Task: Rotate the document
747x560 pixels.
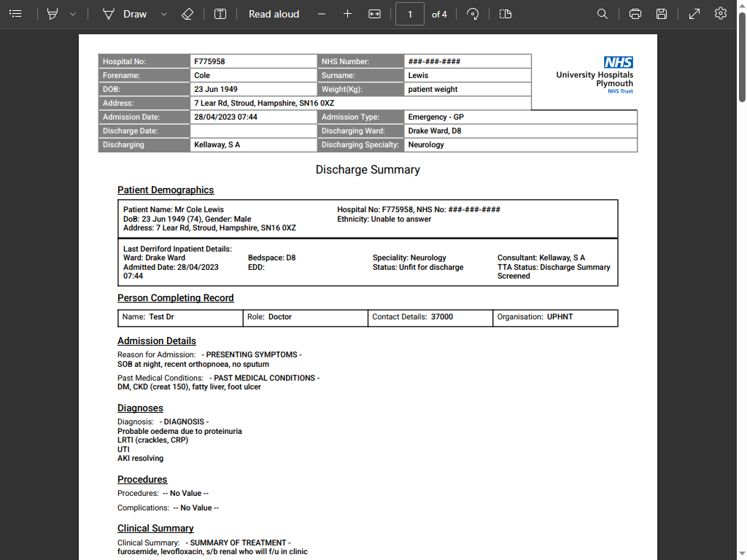Action: 473,14
